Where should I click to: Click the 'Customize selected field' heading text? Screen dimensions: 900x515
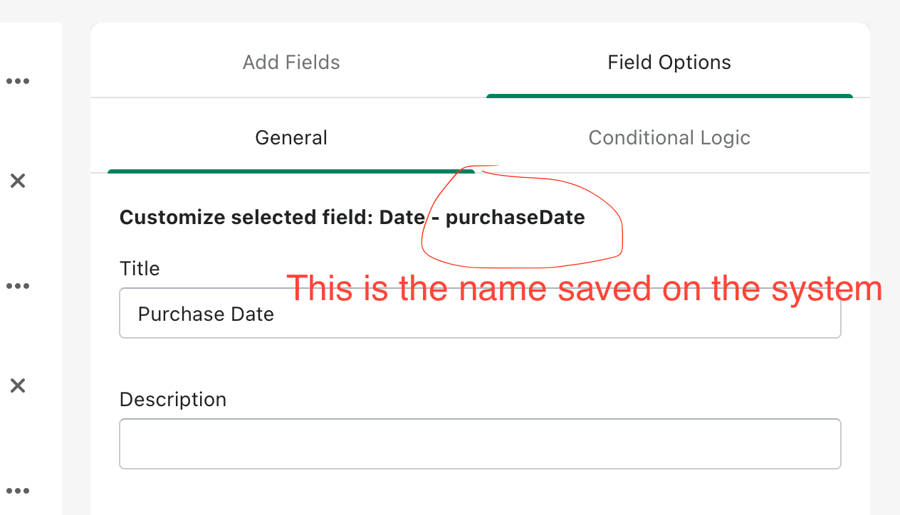click(x=246, y=217)
